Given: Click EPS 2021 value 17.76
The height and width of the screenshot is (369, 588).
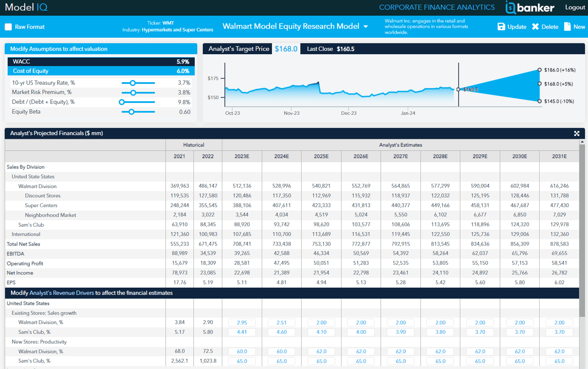Looking at the screenshot, I should tap(179, 283).
